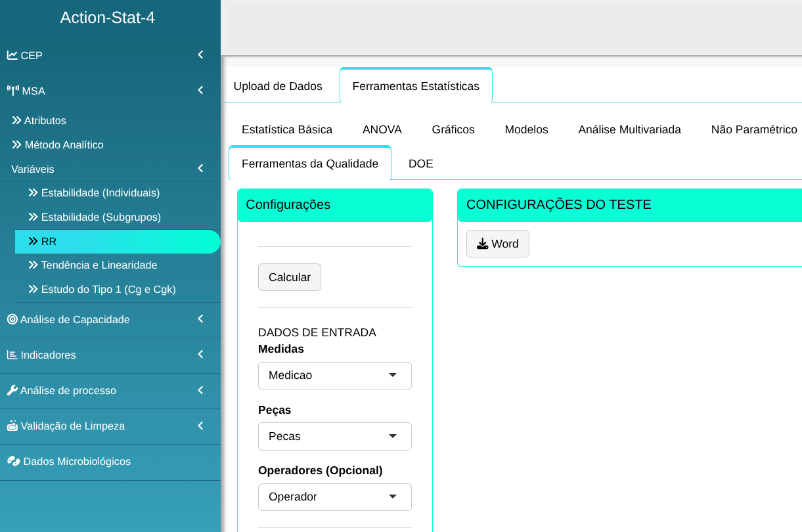Collapse the Variáveis submenu chevron
Image resolution: width=802 pixels, height=532 pixels.
[200, 169]
